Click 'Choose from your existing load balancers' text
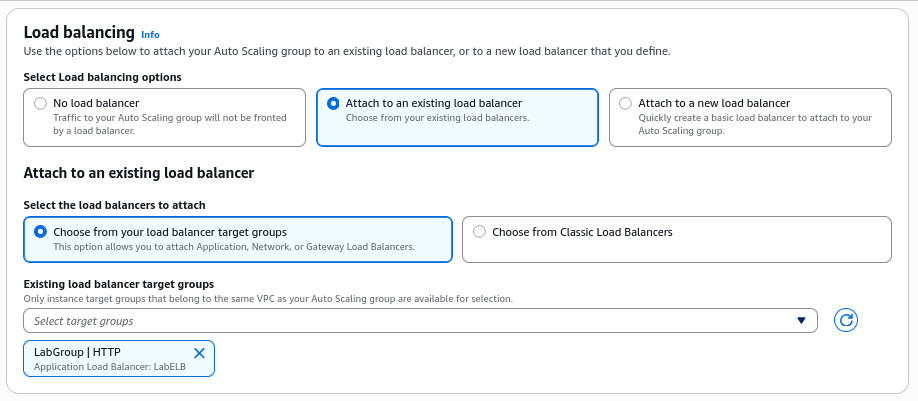 point(437,118)
